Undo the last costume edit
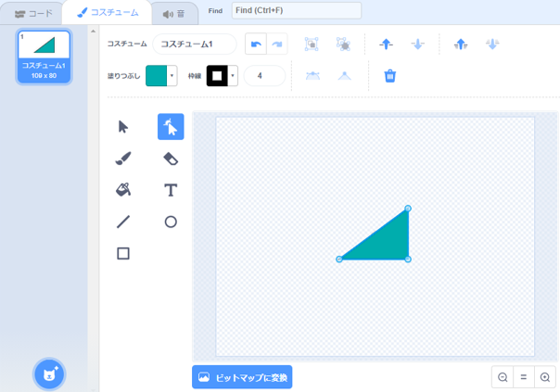 click(x=256, y=44)
